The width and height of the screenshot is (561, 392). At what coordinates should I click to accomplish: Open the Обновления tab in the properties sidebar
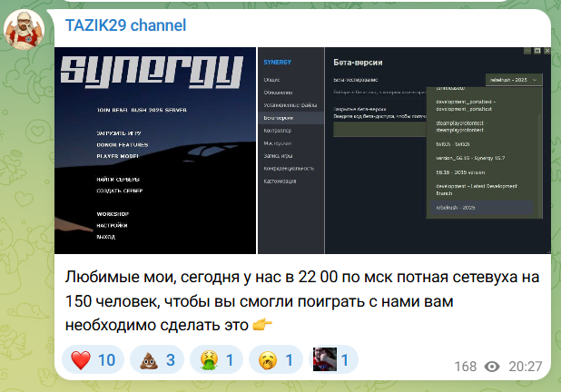[278, 93]
